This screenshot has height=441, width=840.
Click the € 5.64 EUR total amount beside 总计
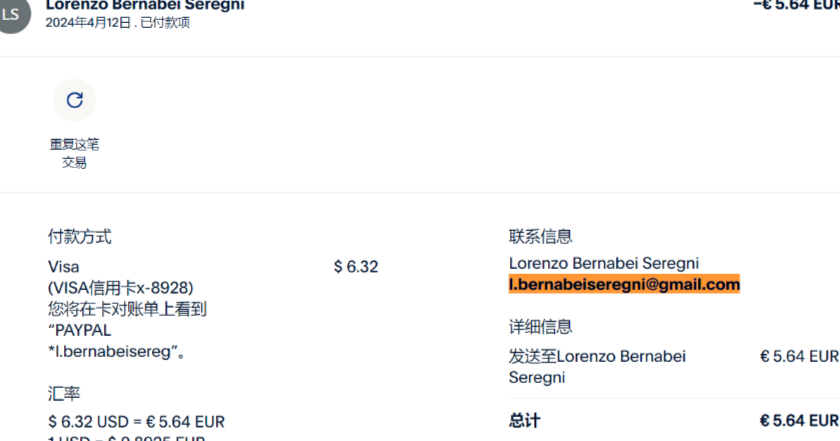(x=798, y=421)
